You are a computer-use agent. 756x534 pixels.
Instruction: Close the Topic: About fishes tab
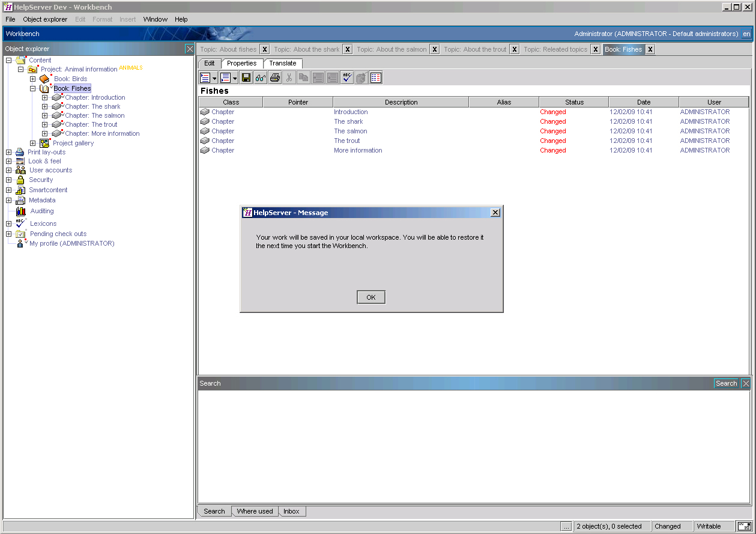coord(264,49)
